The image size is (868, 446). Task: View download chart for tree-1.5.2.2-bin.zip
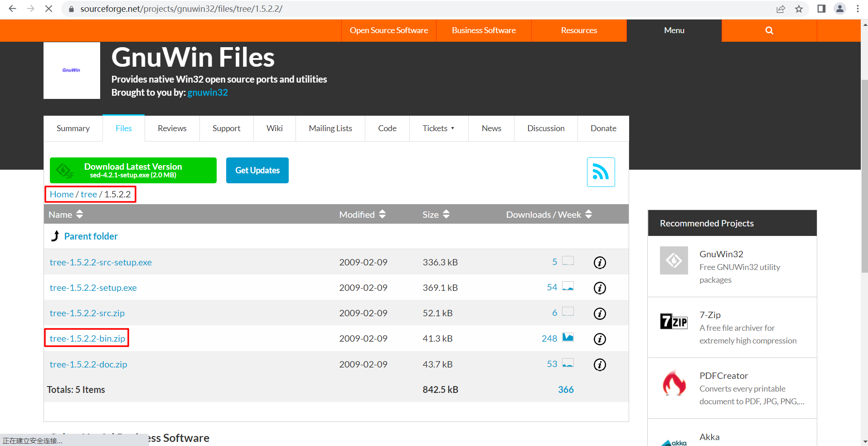[x=568, y=337]
